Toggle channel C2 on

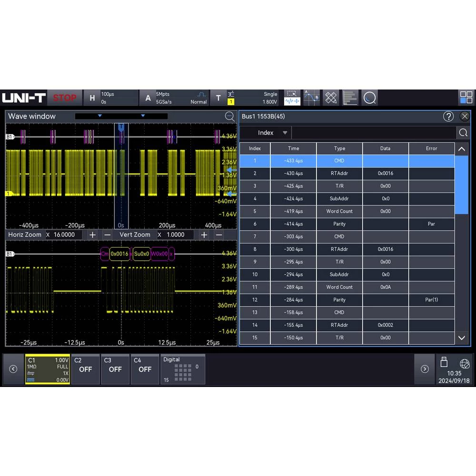[85, 369]
